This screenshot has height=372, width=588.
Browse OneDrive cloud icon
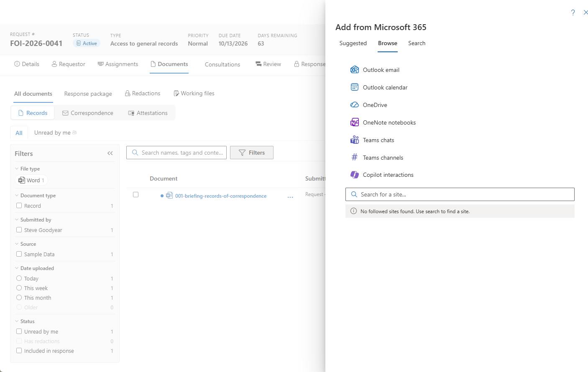point(355,104)
